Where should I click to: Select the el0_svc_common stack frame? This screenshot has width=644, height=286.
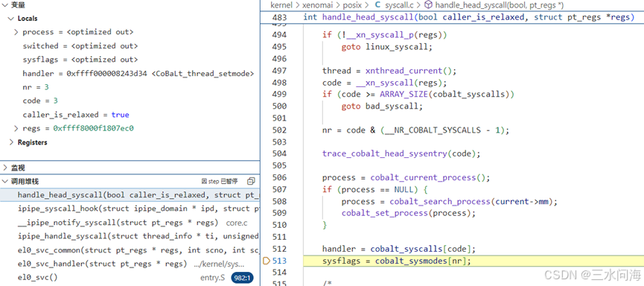coord(130,250)
